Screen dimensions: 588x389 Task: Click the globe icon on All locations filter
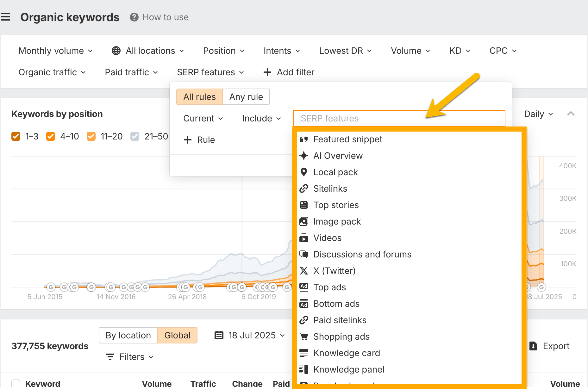click(116, 50)
